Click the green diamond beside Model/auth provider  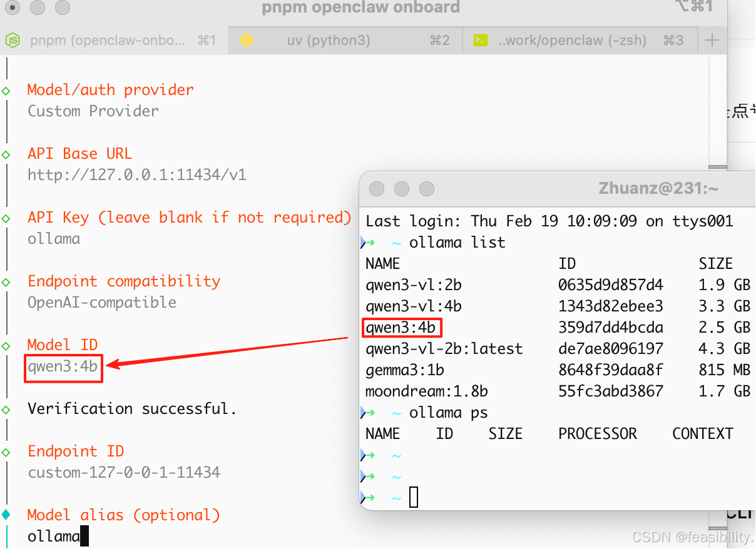pos(6,91)
